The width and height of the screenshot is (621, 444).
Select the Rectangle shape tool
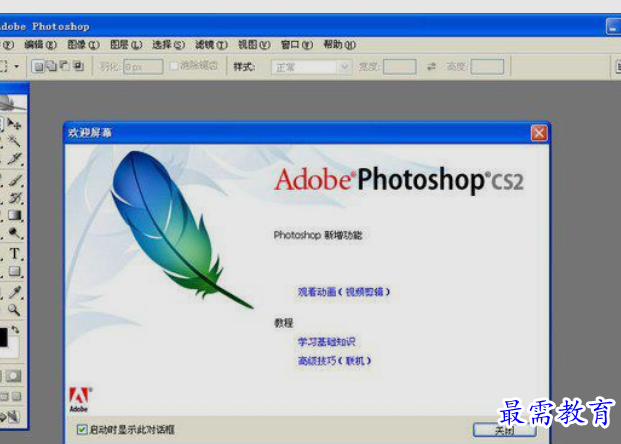[14, 271]
